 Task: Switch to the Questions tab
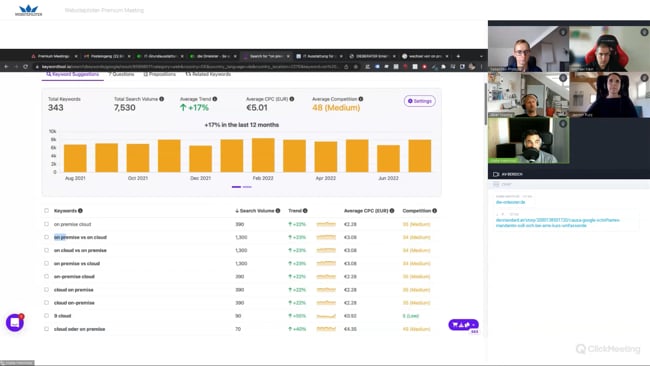click(121, 74)
